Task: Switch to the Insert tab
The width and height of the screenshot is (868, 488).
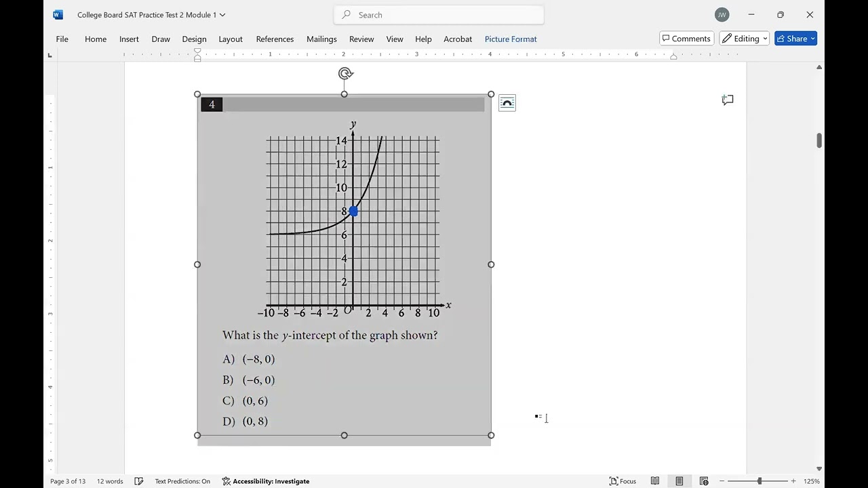Action: pyautogui.click(x=129, y=39)
